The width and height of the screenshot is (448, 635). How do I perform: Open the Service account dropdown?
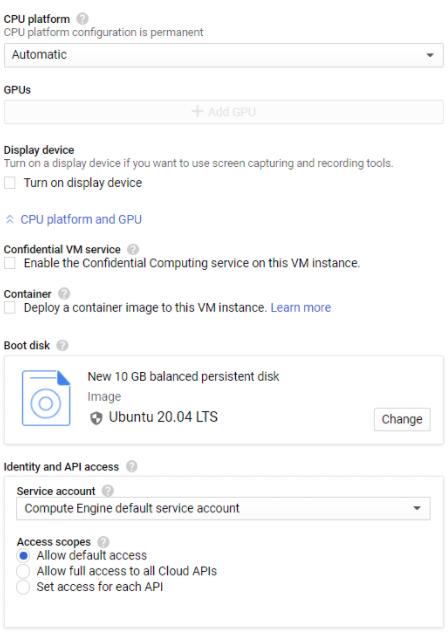[223, 508]
